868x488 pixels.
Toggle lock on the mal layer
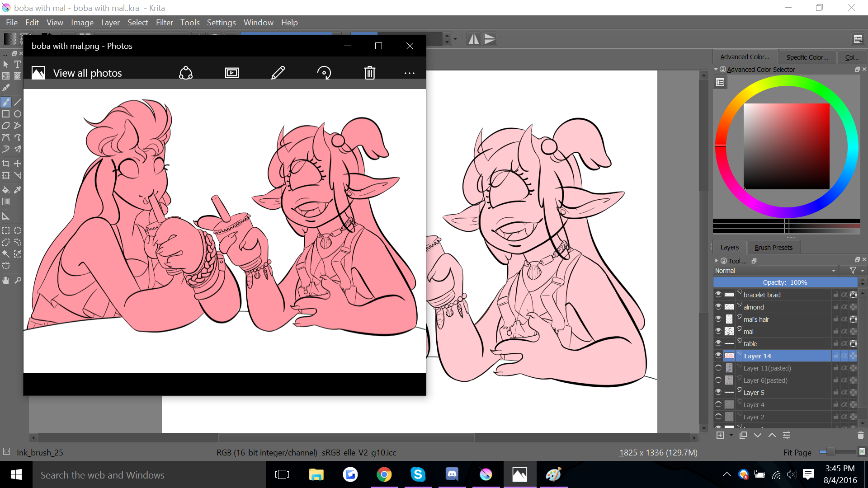tap(835, 332)
